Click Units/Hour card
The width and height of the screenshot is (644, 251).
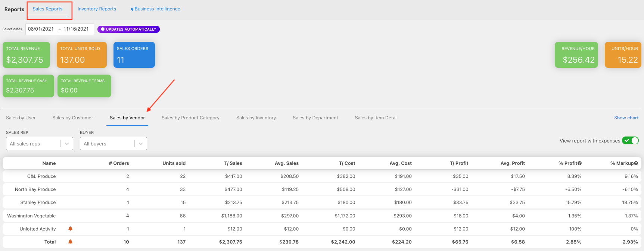[623, 55]
